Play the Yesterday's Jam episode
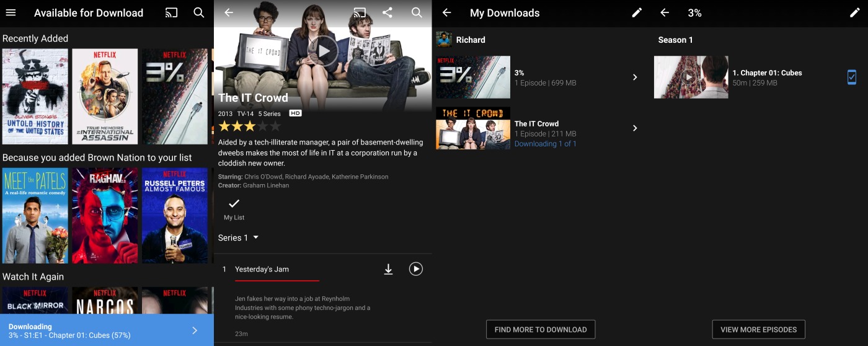The image size is (868, 346). click(x=416, y=269)
